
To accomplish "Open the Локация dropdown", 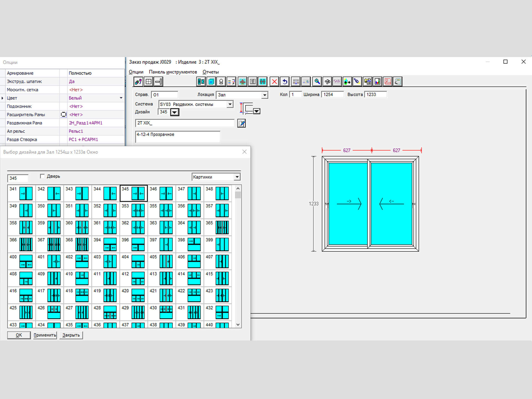I will 265,95.
